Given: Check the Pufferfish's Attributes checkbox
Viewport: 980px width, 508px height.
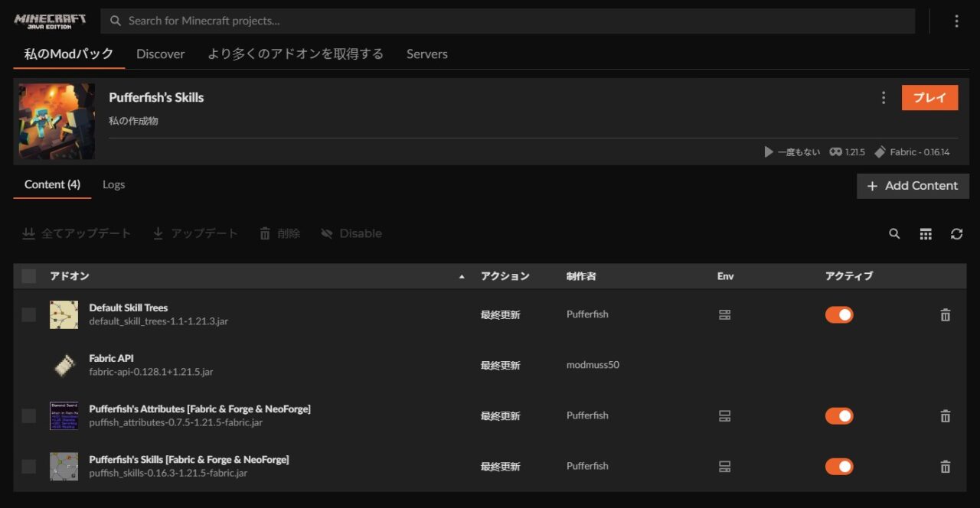Looking at the screenshot, I should point(29,416).
